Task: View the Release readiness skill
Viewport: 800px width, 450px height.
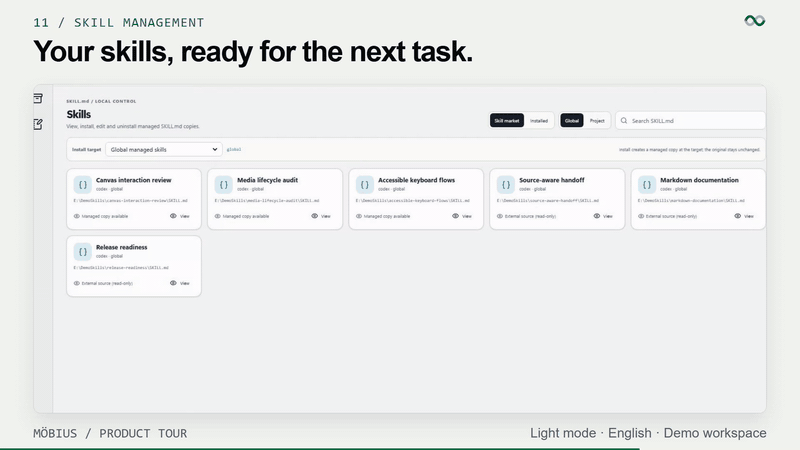Action: click(180, 283)
